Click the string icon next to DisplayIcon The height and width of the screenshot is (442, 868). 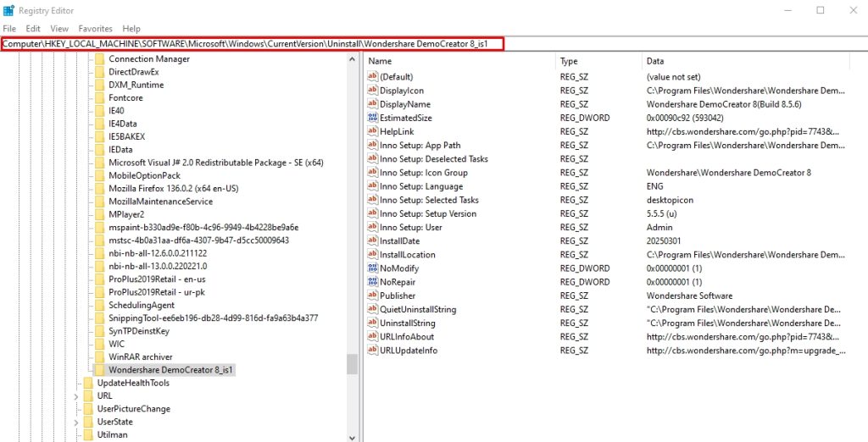click(373, 90)
